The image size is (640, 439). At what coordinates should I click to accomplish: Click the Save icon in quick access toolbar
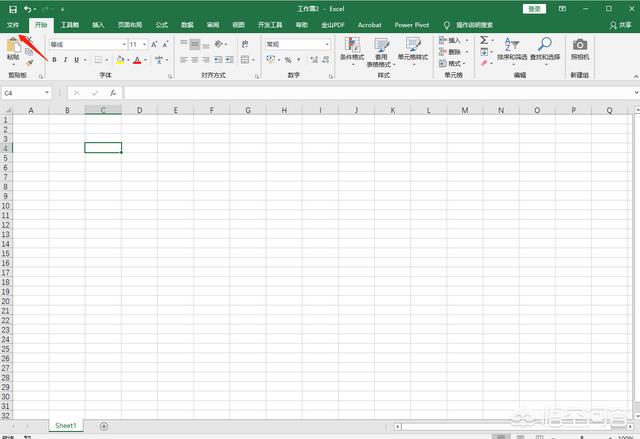click(12, 9)
